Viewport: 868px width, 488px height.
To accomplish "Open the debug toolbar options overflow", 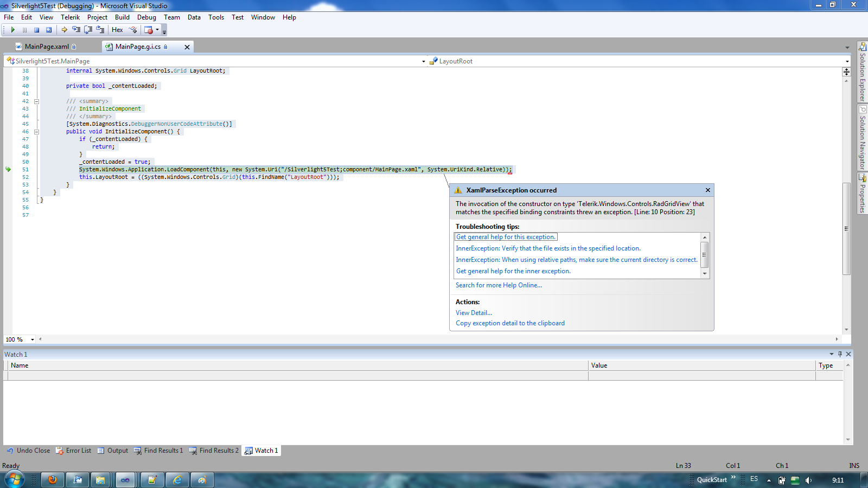I will coord(164,31).
